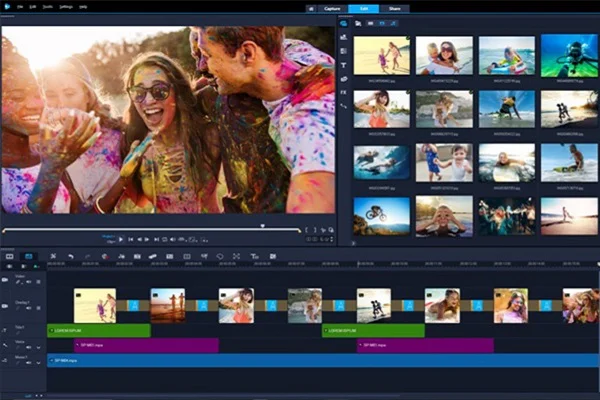Toggle showing audio files in the library

pos(393,23)
